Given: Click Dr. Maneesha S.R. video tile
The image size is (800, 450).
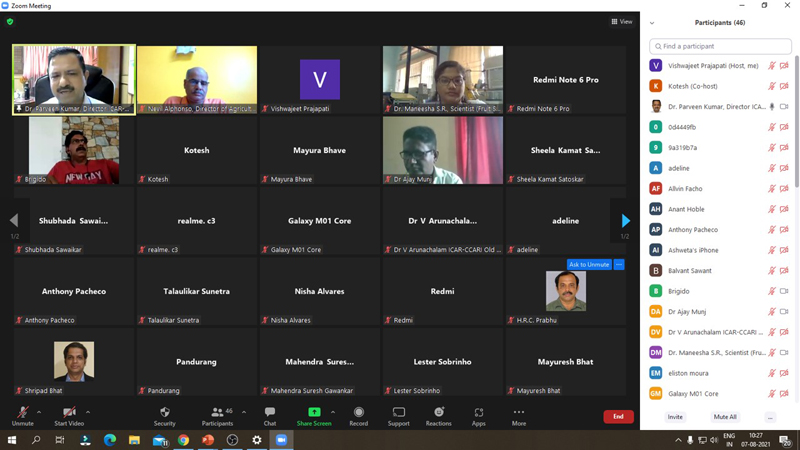Looking at the screenshot, I should (443, 79).
